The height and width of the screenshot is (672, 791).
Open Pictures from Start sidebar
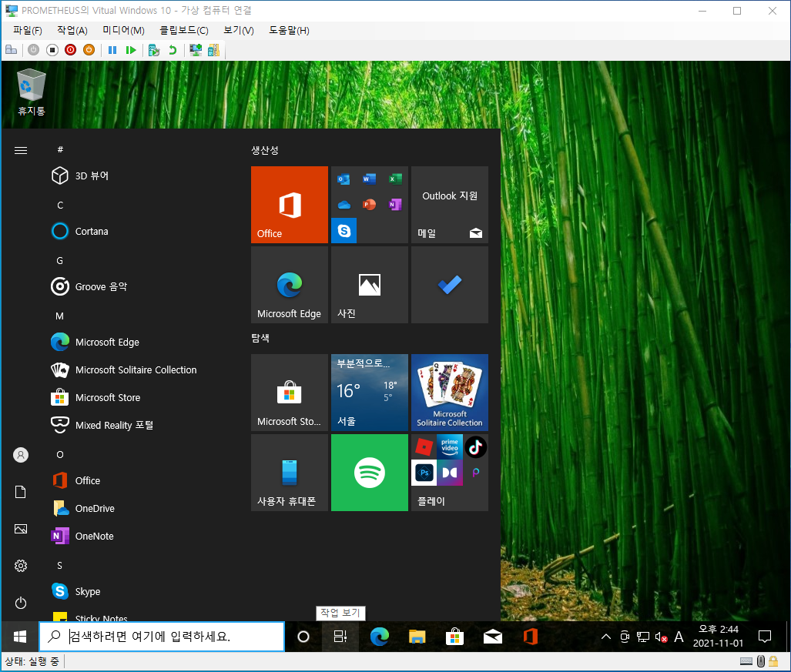click(x=21, y=529)
